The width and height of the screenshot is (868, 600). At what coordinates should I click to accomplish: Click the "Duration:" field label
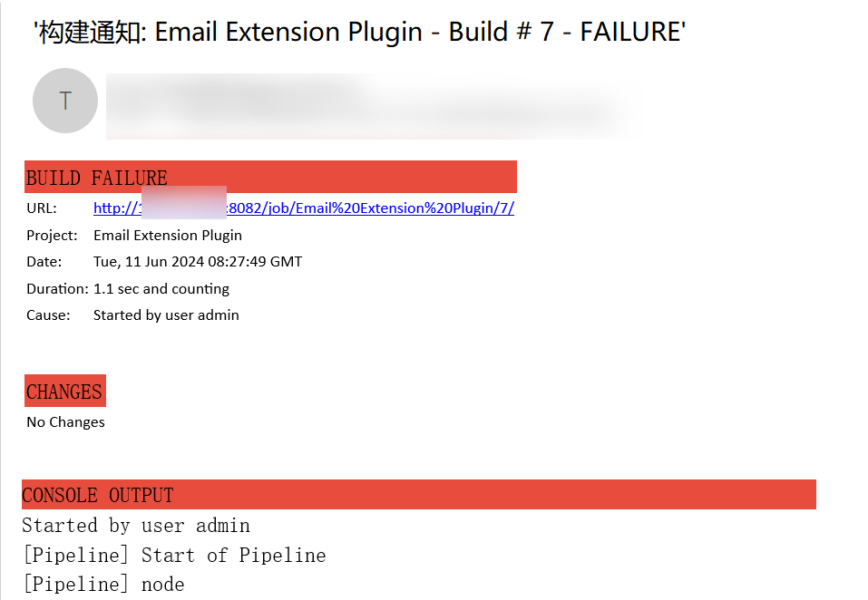tap(57, 289)
